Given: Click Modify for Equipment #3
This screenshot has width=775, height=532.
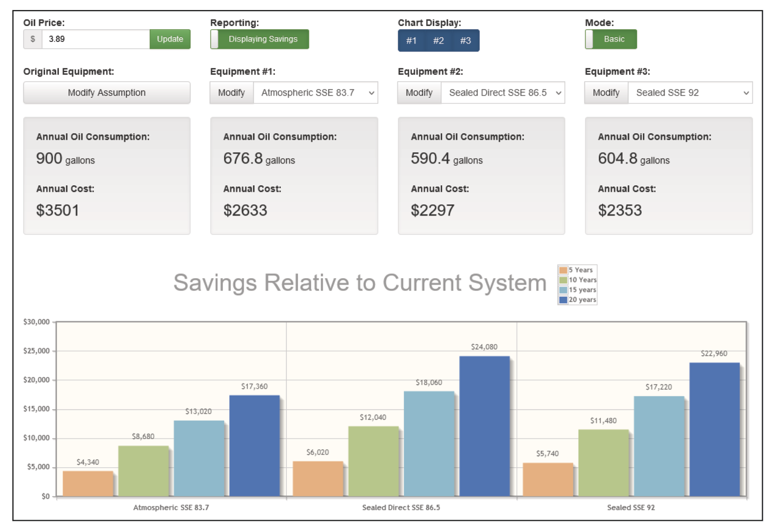Looking at the screenshot, I should [x=606, y=93].
